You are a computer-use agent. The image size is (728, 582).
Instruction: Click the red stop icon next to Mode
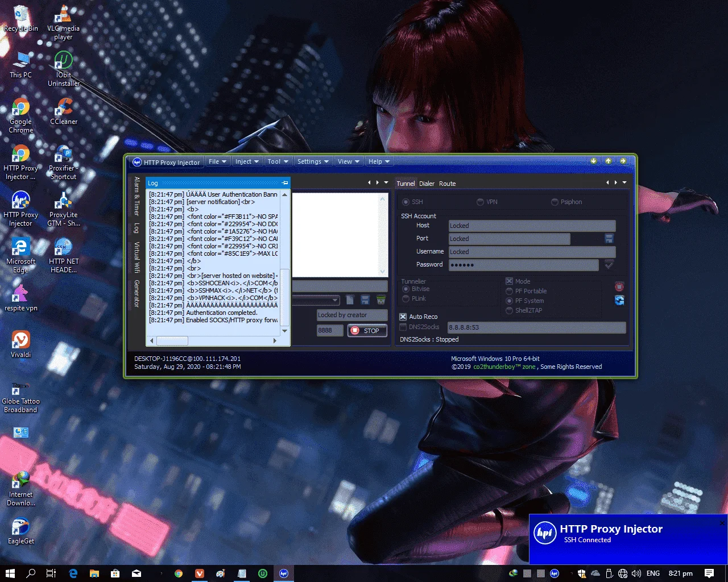point(619,286)
